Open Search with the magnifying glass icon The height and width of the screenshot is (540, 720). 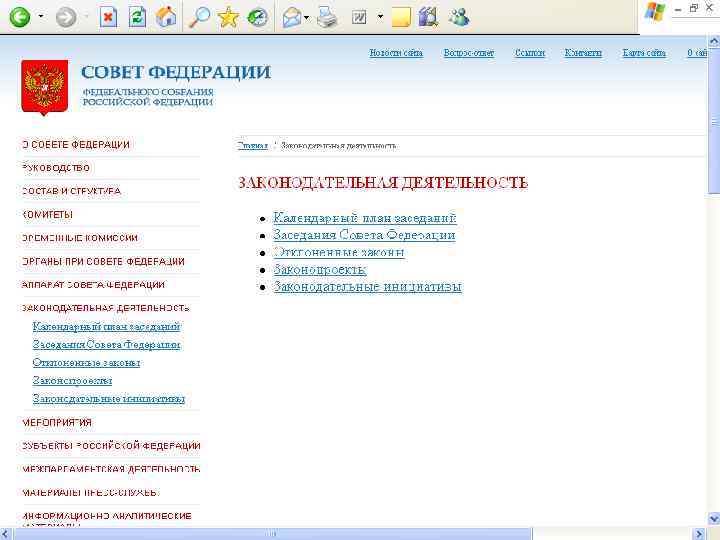coord(199,17)
